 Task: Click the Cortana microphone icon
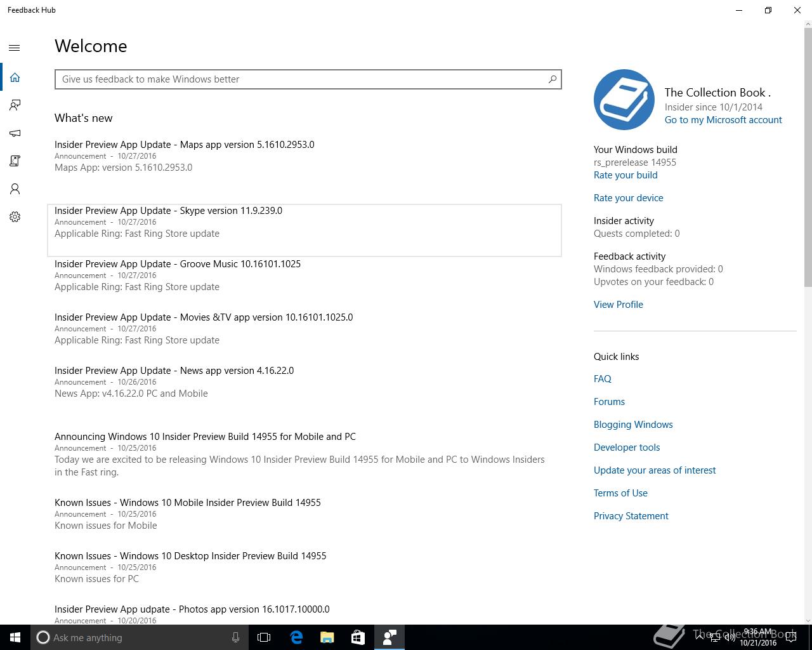click(235, 637)
